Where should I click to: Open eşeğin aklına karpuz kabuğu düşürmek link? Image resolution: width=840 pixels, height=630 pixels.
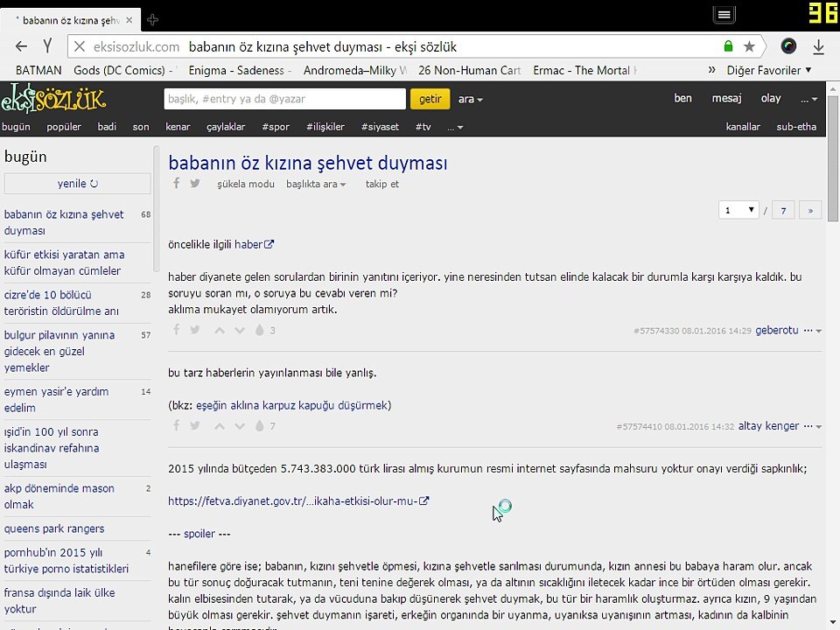(291, 405)
